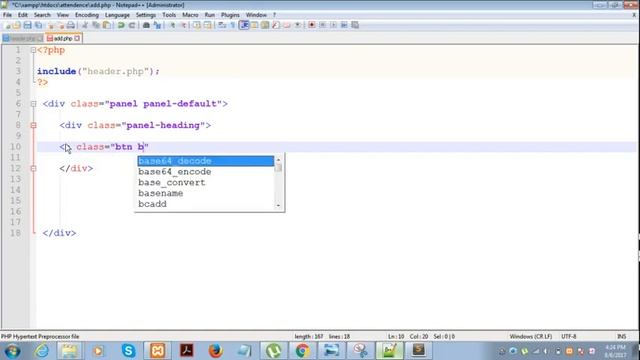Click the Undo toolbar icon
This screenshot has width=640, height=360.
tap(121, 25)
